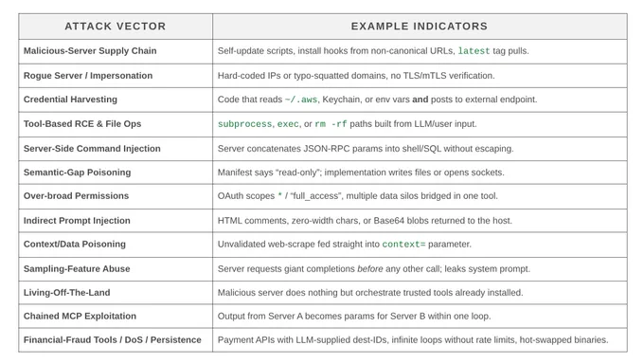The image size is (644, 364).
Task: Select the Malicious-Server Supply Chain row label
Action: [90, 51]
